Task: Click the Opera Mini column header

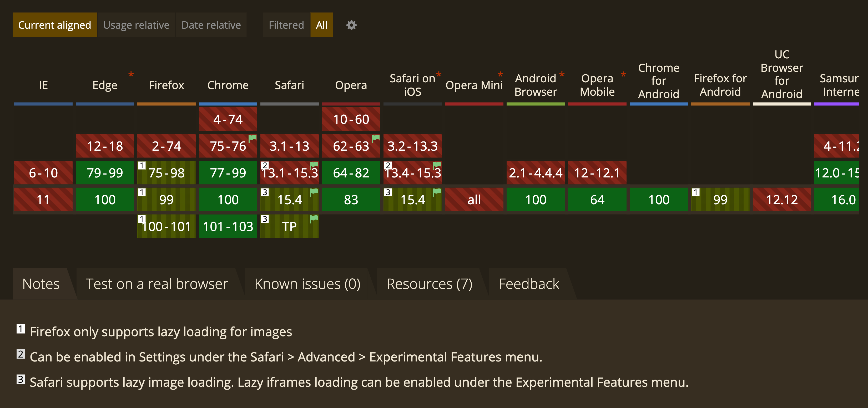Action: point(474,85)
